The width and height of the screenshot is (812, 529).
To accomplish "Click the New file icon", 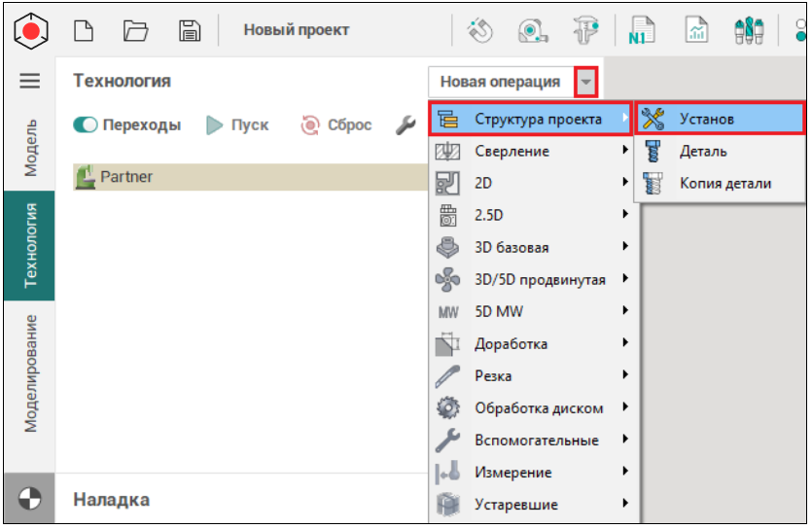I will tap(86, 30).
